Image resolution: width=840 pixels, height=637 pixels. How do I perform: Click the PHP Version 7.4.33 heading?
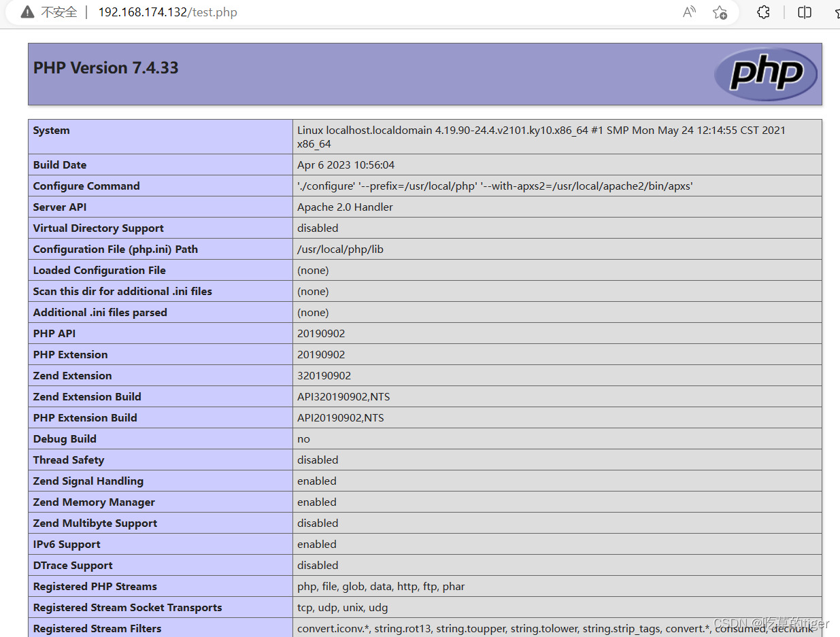[x=106, y=68]
